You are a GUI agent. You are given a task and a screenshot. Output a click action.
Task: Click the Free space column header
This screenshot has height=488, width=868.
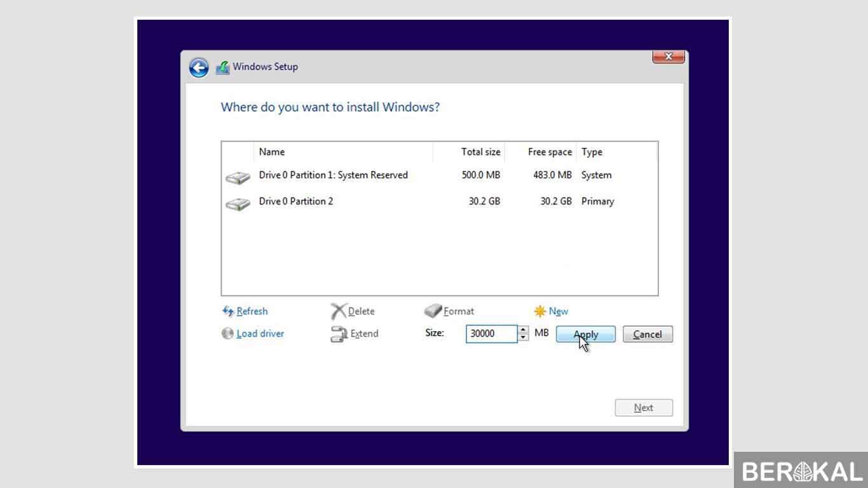[541, 152]
